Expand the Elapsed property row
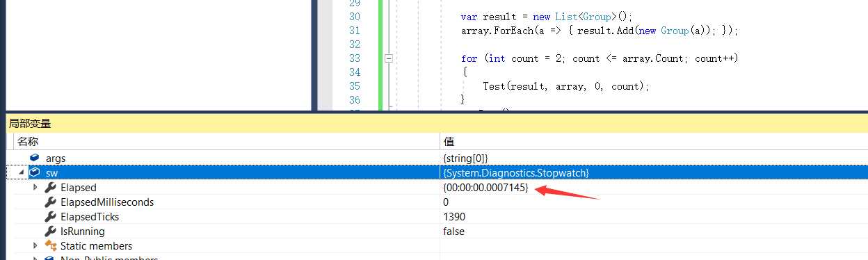The height and width of the screenshot is (260, 868). (x=35, y=188)
